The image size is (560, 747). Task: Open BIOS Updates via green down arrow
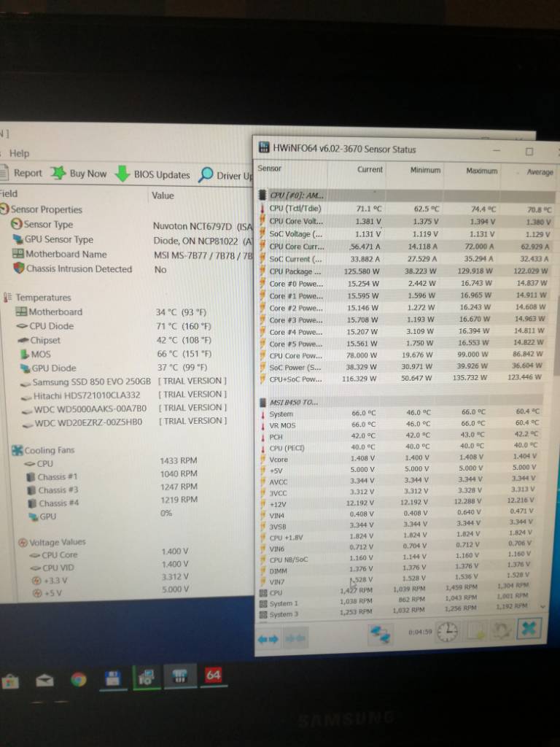click(122, 174)
